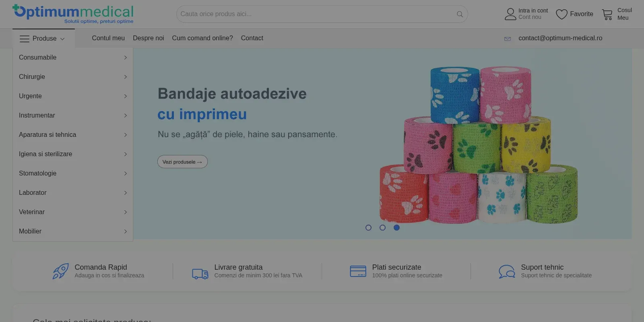This screenshot has width=644, height=322.
Task: Click the Suport tehnic chat icon
Action: click(507, 272)
